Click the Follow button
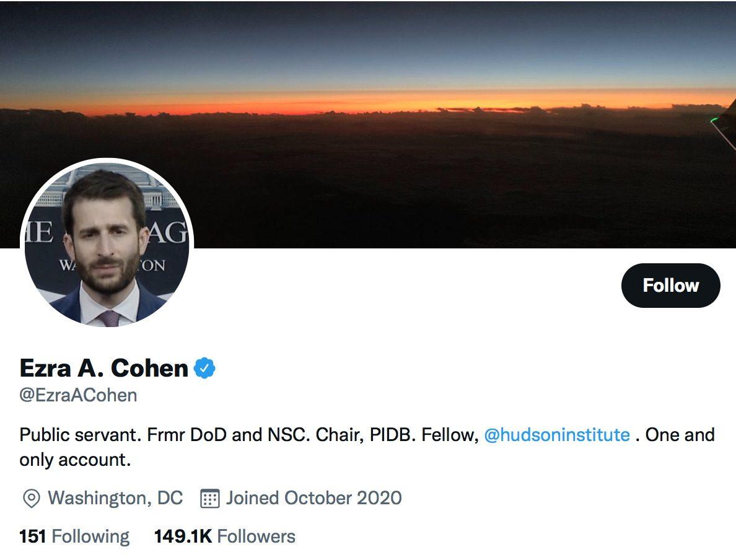Viewport: 736px width, 560px height. click(670, 286)
